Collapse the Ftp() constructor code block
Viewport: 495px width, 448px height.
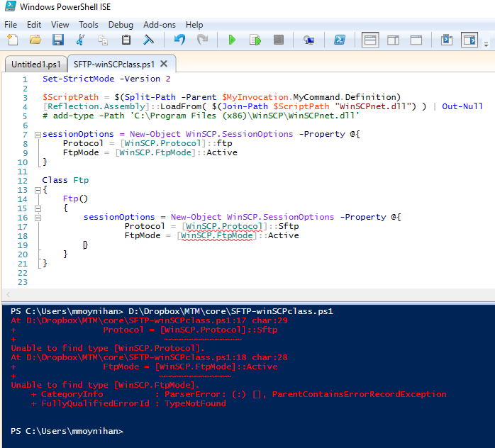(37, 208)
